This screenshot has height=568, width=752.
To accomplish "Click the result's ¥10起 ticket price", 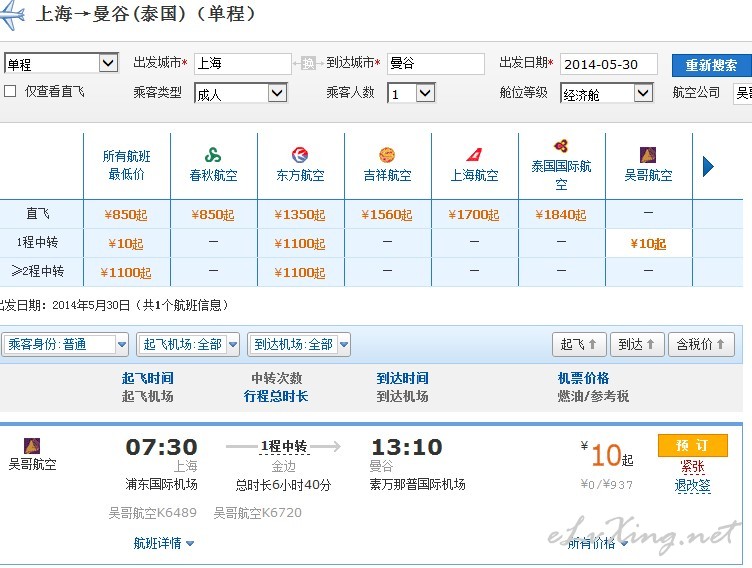I will [x=607, y=454].
